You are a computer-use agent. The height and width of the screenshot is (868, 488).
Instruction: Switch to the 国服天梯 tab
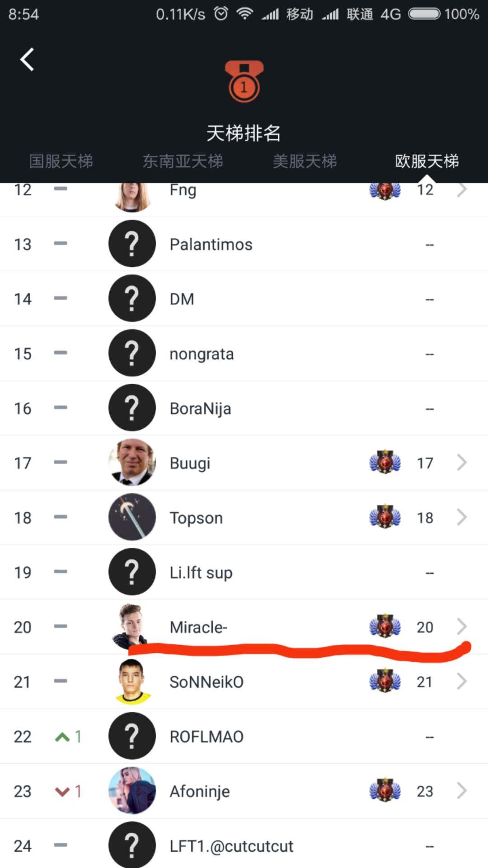61,161
